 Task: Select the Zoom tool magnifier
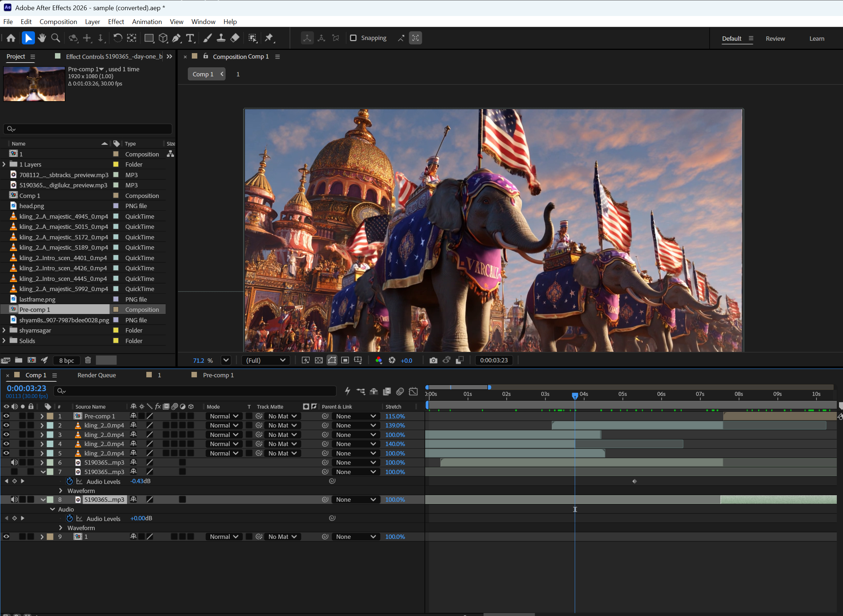pos(56,38)
